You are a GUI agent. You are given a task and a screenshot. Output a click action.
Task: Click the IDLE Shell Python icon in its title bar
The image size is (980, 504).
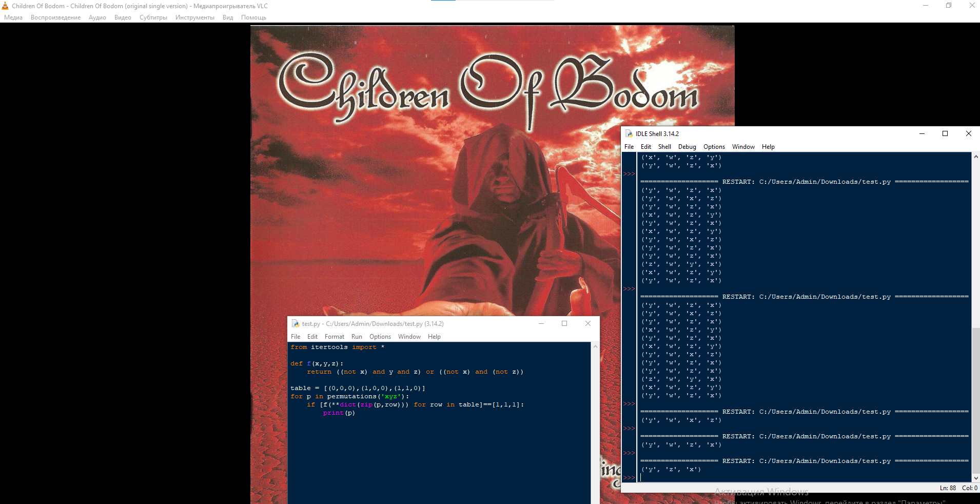[x=629, y=133]
